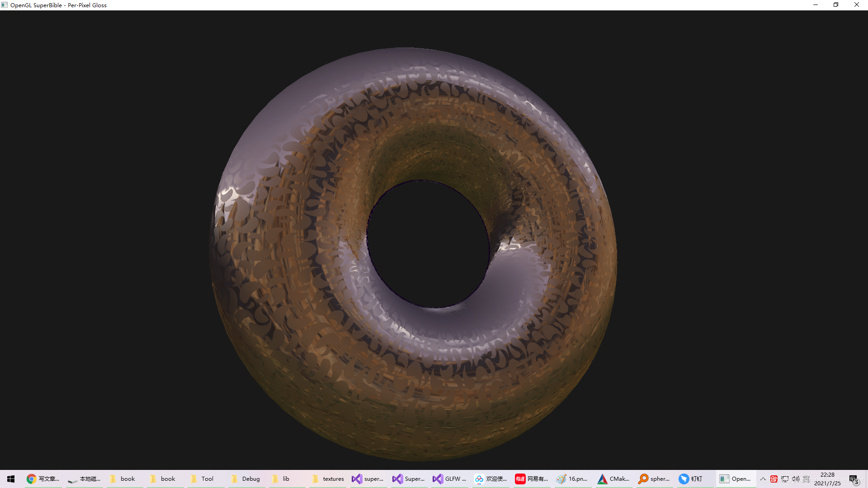The image size is (868, 488).
Task: Open the volume control tray icon
Action: coord(796,479)
